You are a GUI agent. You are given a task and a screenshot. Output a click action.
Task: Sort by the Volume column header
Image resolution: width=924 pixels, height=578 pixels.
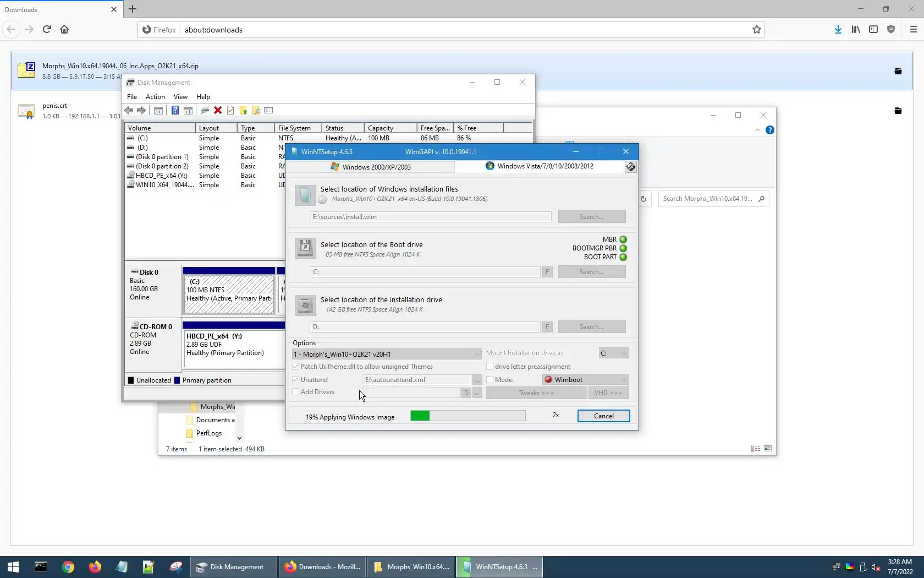(160, 128)
